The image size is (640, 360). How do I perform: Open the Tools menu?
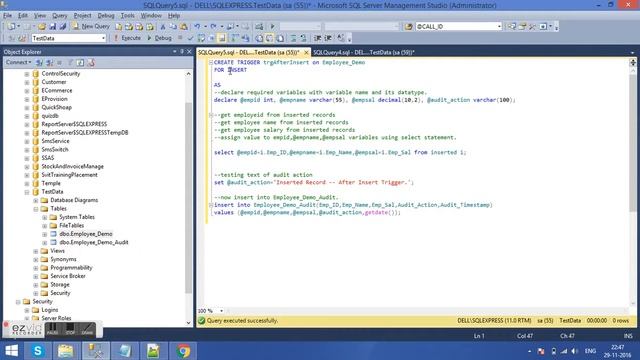point(127,16)
